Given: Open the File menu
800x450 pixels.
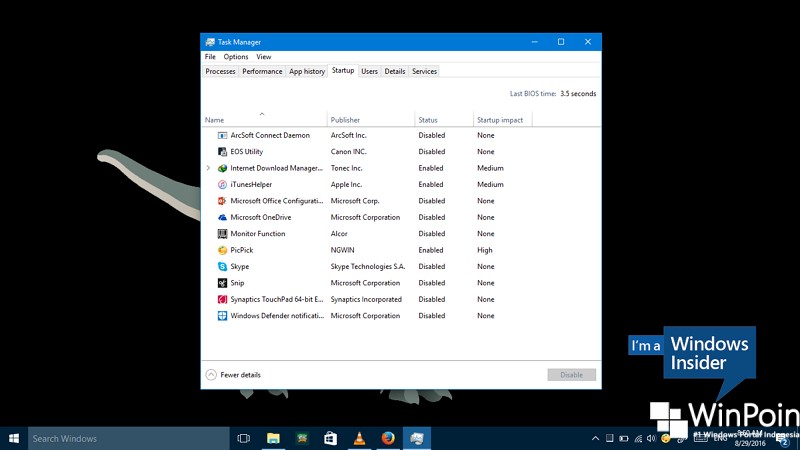Looking at the screenshot, I should 210,57.
